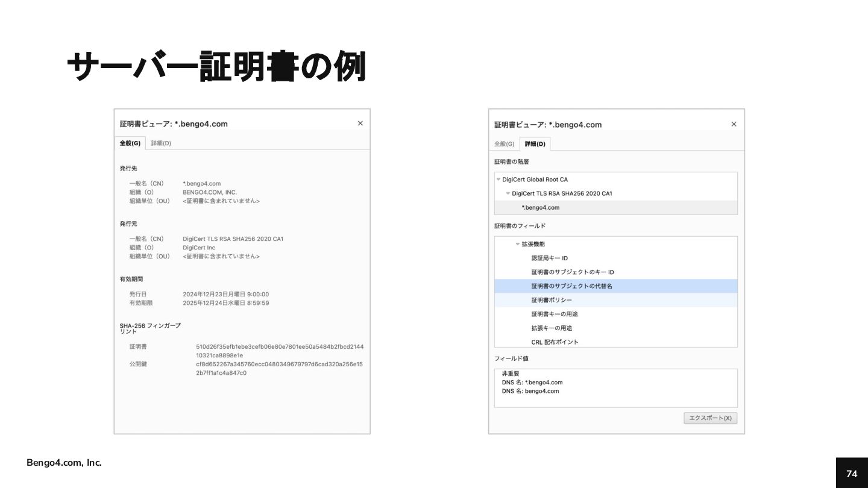The height and width of the screenshot is (488, 868).
Task: Click DigiCert Inc organization value
Action: 199,248
